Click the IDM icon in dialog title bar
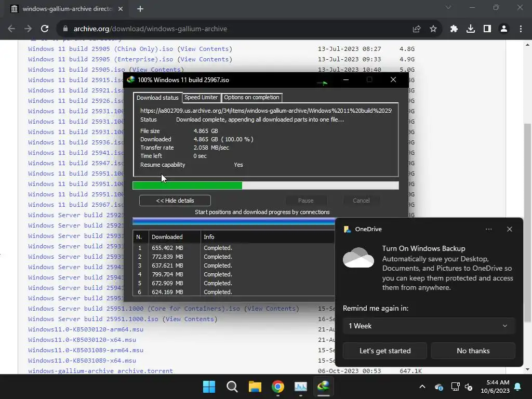Viewport: 532px width, 399px height. click(x=131, y=79)
